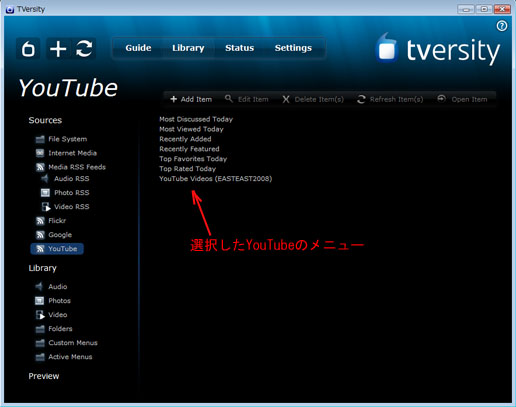Switch to the Library tab
Image resolution: width=516 pixels, height=407 pixels.
(x=188, y=48)
